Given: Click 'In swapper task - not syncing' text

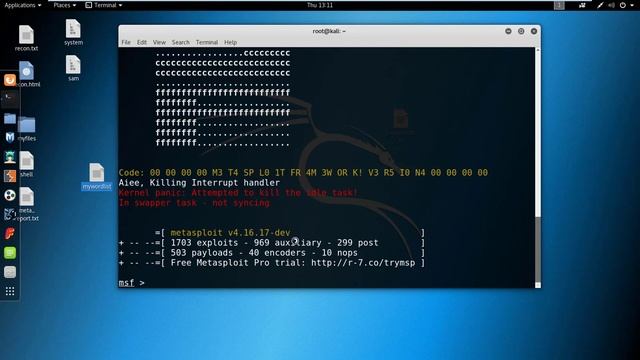Looking at the screenshot, I should pyautogui.click(x=194, y=203).
